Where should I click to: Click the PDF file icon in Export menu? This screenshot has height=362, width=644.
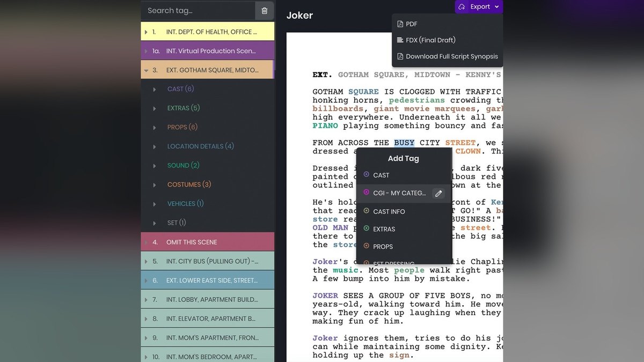(400, 24)
